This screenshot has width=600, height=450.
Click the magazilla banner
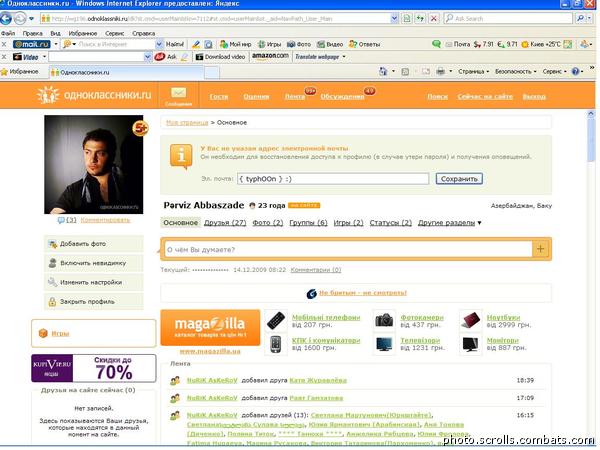tap(210, 328)
